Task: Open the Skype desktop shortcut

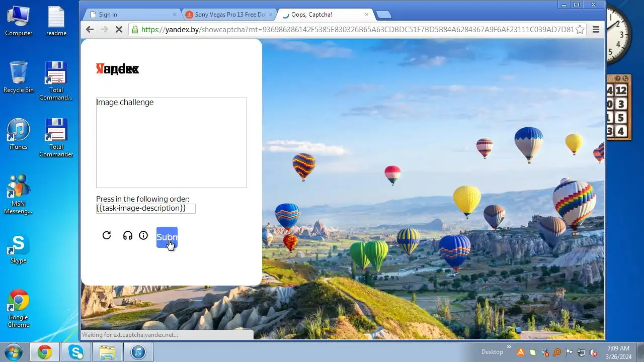Action: coord(19,248)
